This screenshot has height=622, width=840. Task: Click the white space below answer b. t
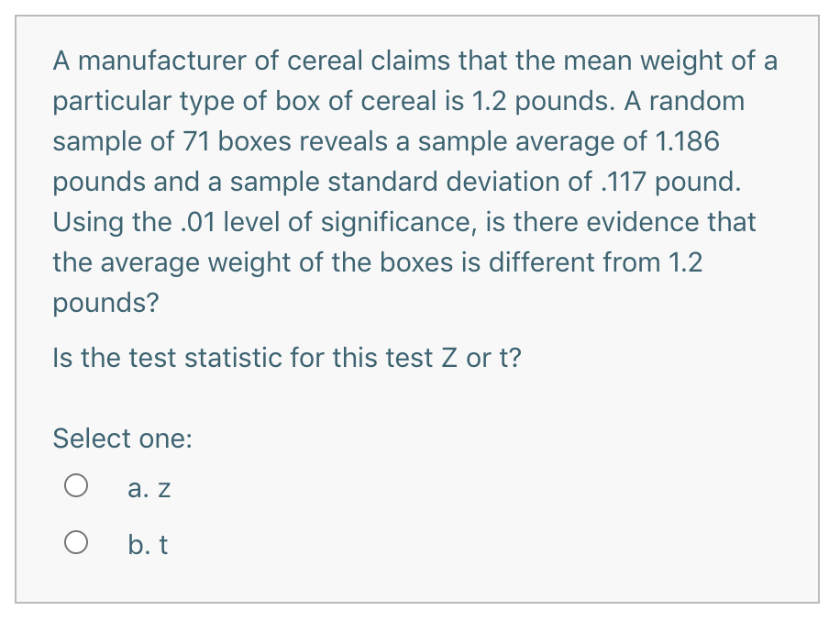point(413,583)
